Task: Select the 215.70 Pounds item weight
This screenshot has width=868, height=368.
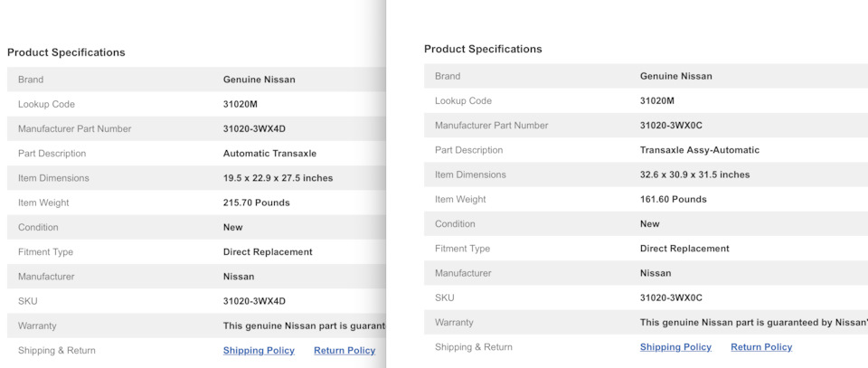Action: click(257, 203)
